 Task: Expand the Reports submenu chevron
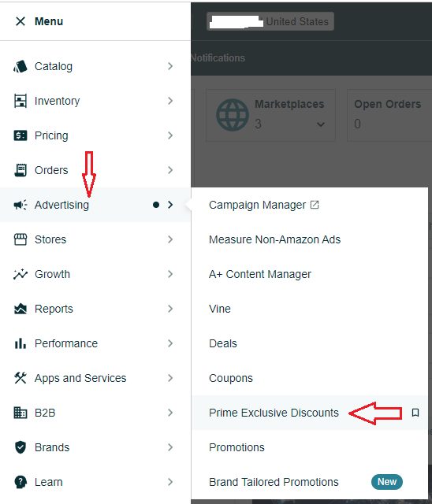click(x=170, y=309)
